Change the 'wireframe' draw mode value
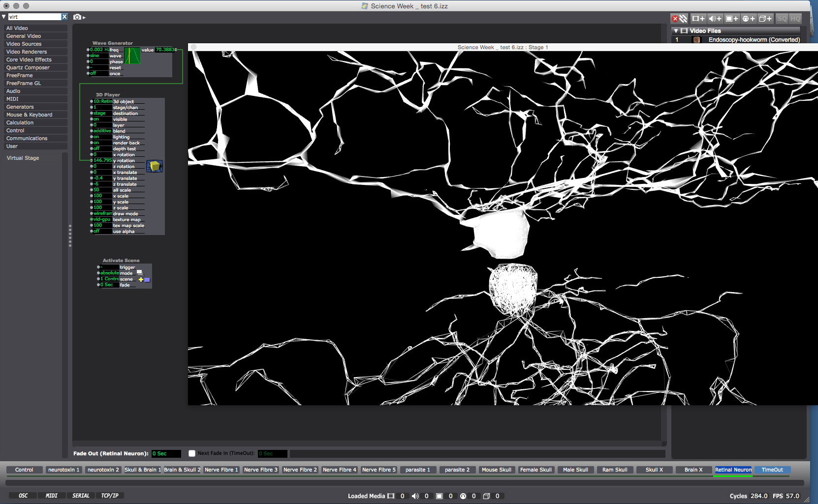The height and width of the screenshot is (504, 818). (x=103, y=213)
